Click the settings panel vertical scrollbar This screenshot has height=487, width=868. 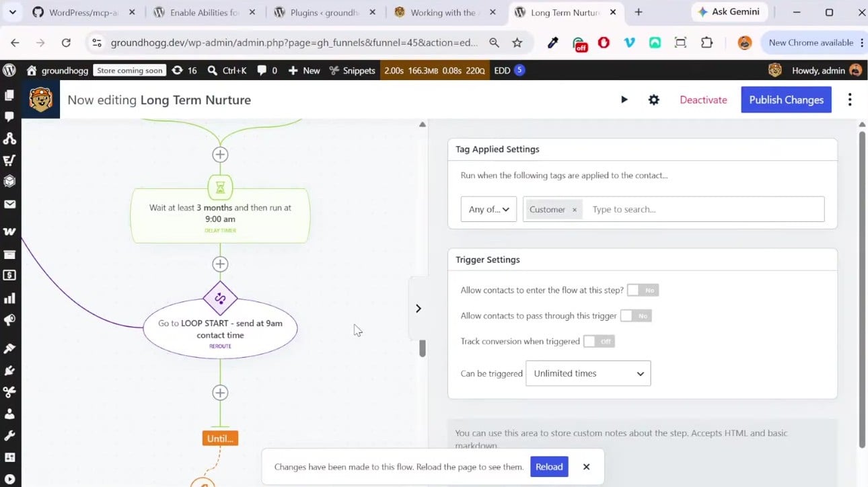coord(862,289)
